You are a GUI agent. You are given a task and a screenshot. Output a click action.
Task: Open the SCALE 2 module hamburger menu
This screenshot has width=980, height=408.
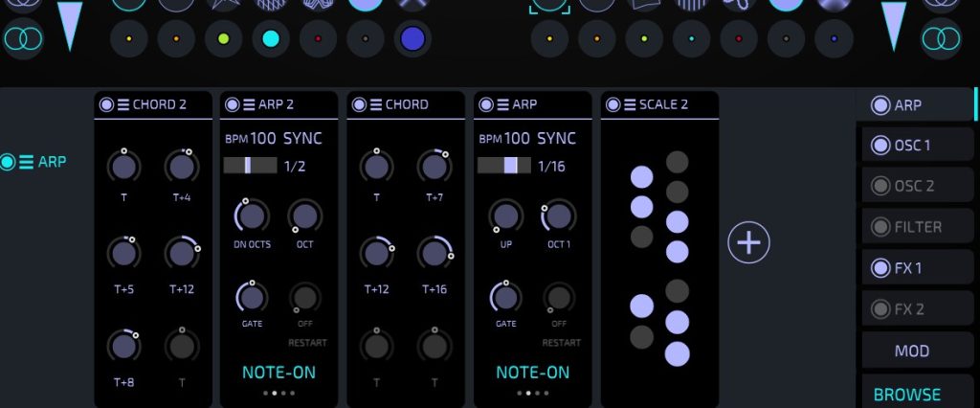tap(630, 104)
